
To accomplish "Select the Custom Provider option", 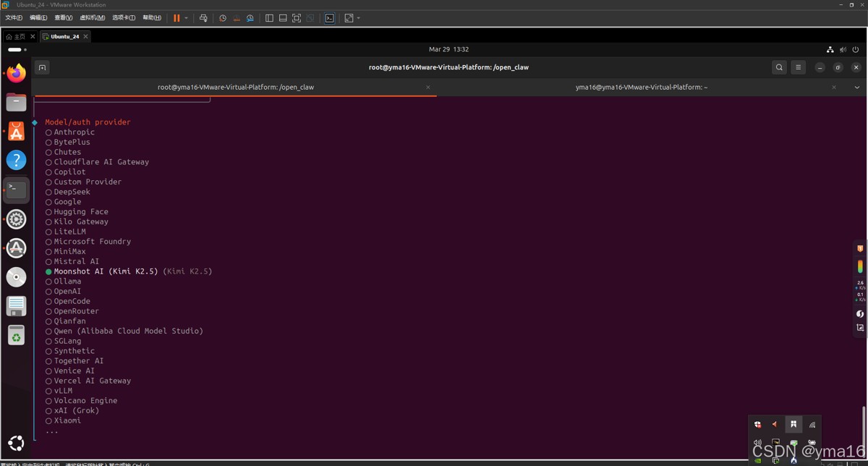I will pyautogui.click(x=83, y=182).
